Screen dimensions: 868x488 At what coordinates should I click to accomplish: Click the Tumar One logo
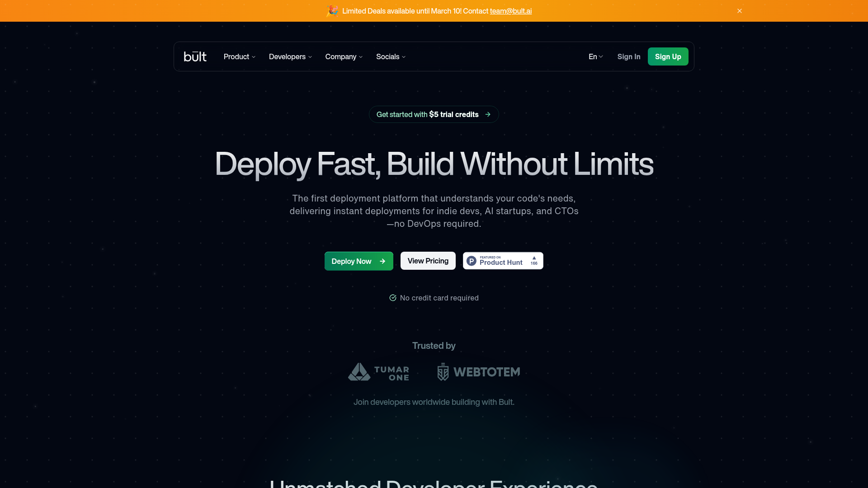(x=378, y=372)
